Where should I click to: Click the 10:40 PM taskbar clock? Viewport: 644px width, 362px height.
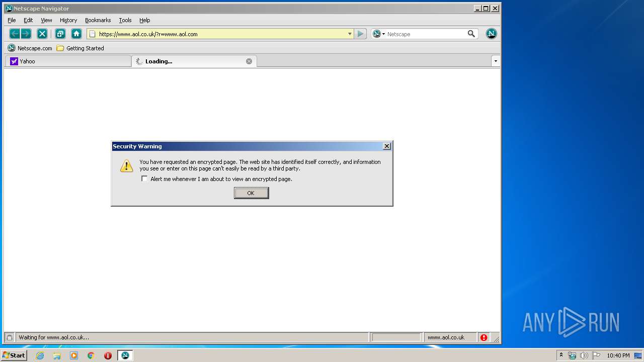pos(618,355)
